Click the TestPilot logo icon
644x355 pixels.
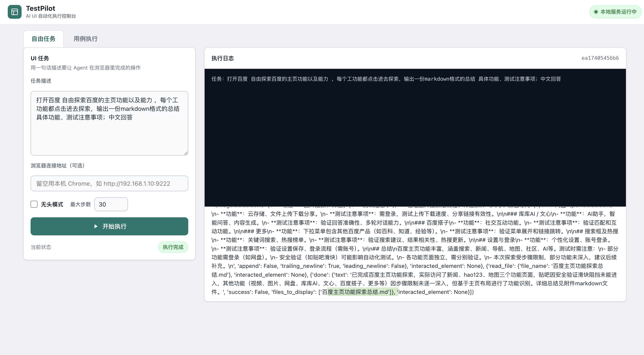click(14, 12)
